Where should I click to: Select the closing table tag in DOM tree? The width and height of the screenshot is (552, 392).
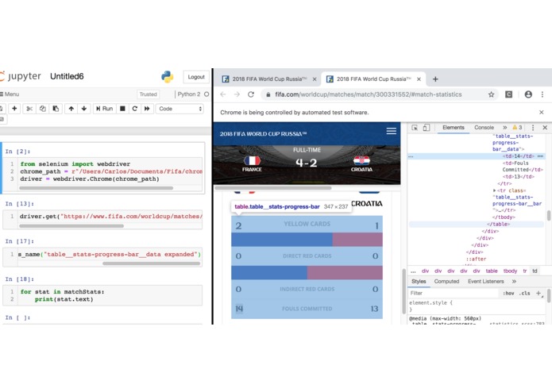coord(498,225)
